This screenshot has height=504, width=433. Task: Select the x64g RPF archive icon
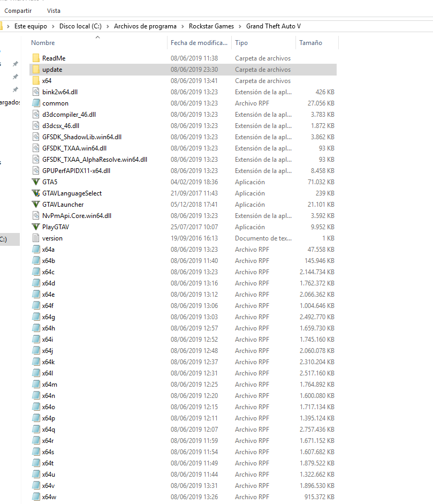pyautogui.click(x=36, y=317)
